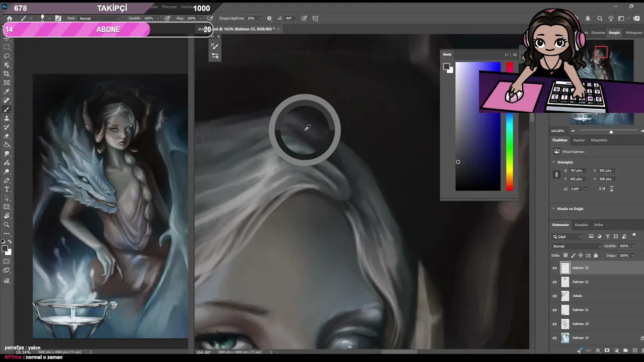Select the Crop tool
The width and height of the screenshot is (644, 362).
point(7,74)
